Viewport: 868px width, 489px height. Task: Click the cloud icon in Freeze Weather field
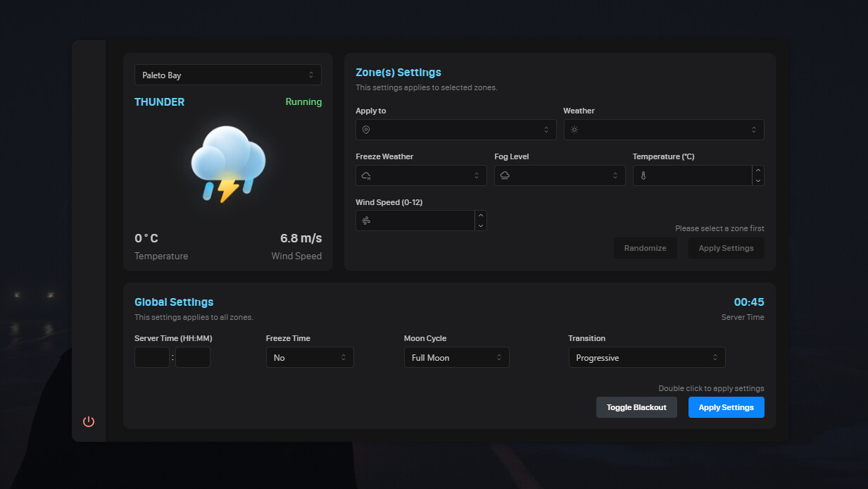pos(366,175)
